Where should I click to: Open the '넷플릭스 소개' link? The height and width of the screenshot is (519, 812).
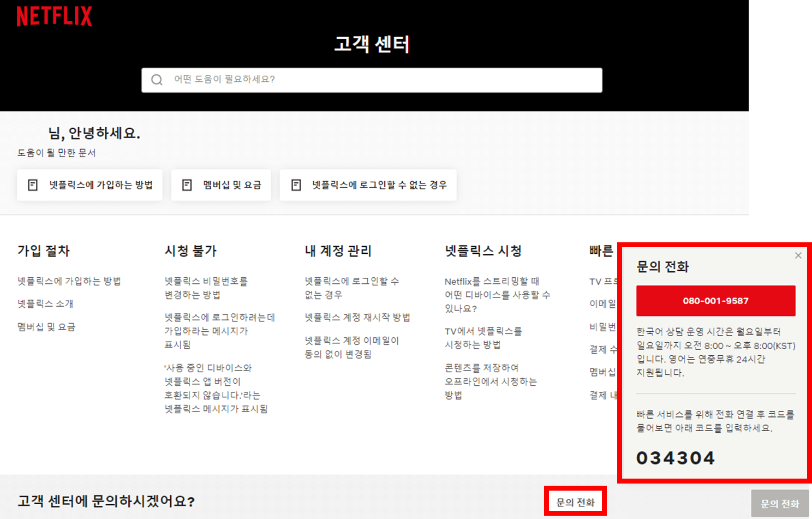click(x=45, y=303)
